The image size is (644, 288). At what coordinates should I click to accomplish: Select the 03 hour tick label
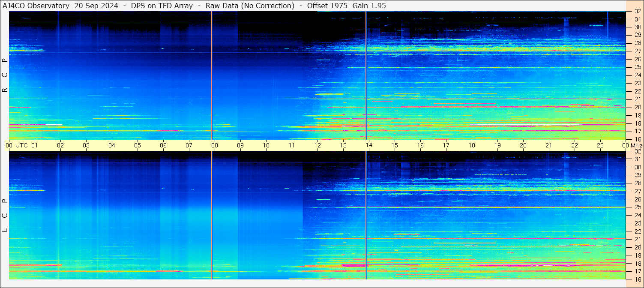point(86,145)
